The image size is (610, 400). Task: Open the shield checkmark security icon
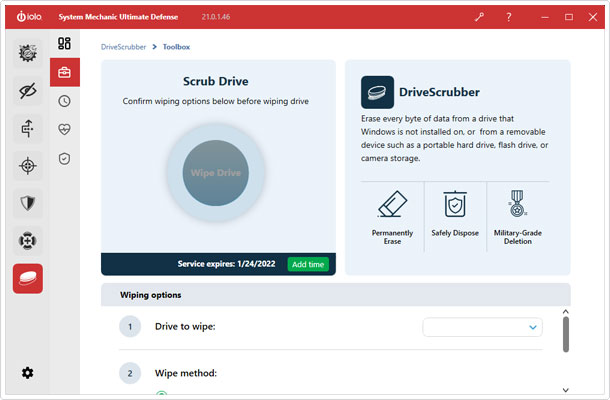(x=65, y=159)
